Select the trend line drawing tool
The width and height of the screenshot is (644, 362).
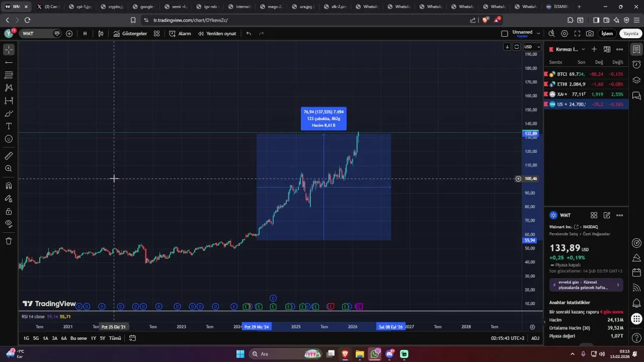pos(9,62)
